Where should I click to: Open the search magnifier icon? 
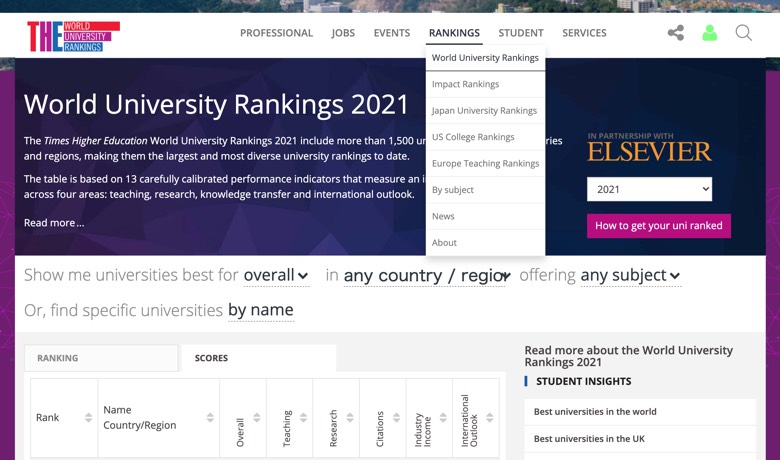point(744,33)
